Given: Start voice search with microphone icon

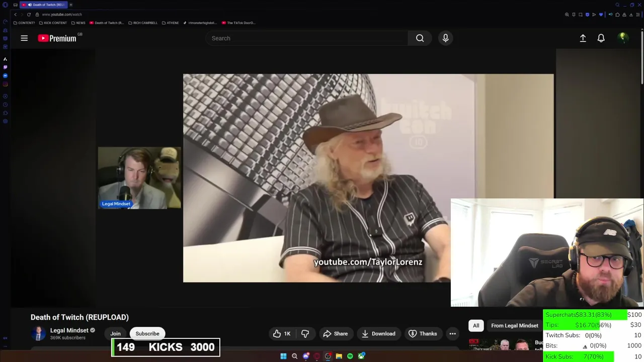Looking at the screenshot, I should tap(445, 38).
